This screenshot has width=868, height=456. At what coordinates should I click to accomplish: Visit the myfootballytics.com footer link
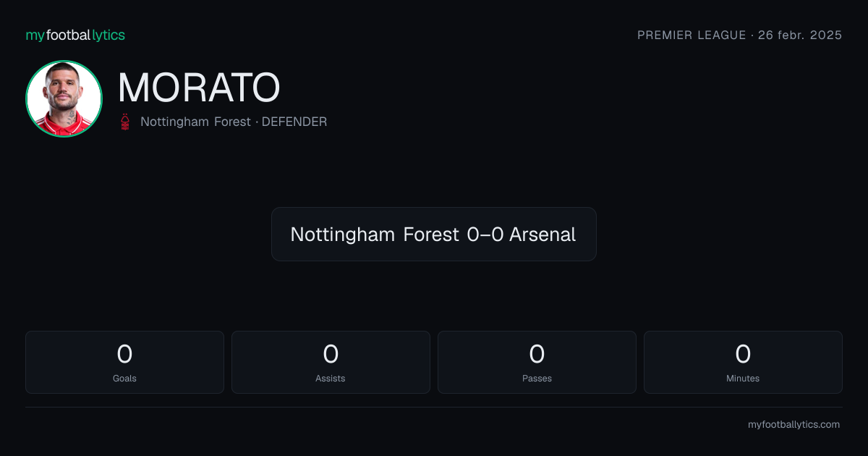click(793, 424)
